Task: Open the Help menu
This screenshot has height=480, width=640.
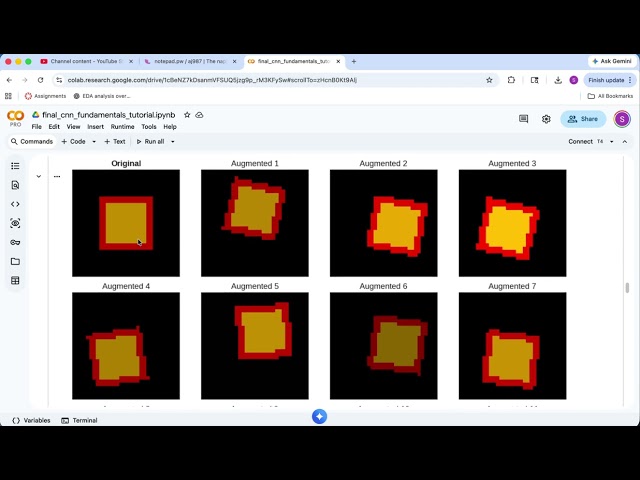Action: (x=170, y=127)
